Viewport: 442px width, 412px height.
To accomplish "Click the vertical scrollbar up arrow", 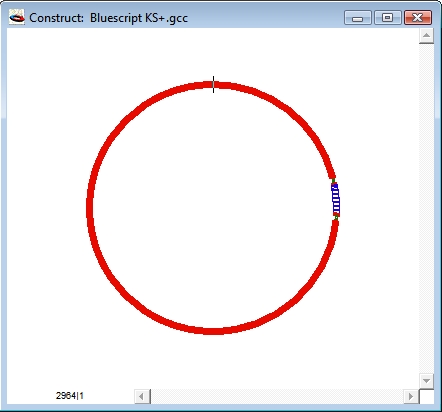I will [426, 36].
